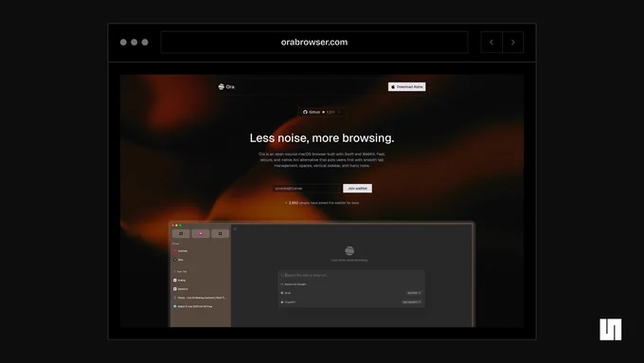
Task: Click the Ask Grok button
Action: click(414, 293)
